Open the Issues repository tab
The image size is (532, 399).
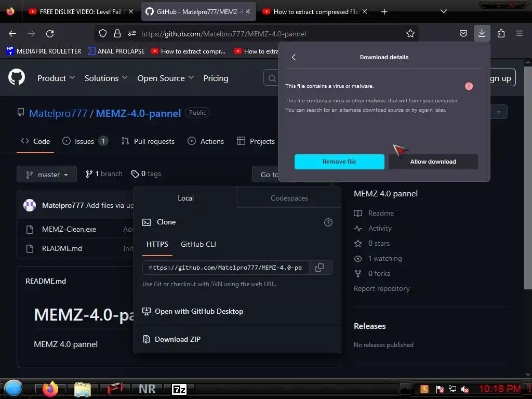tap(85, 141)
